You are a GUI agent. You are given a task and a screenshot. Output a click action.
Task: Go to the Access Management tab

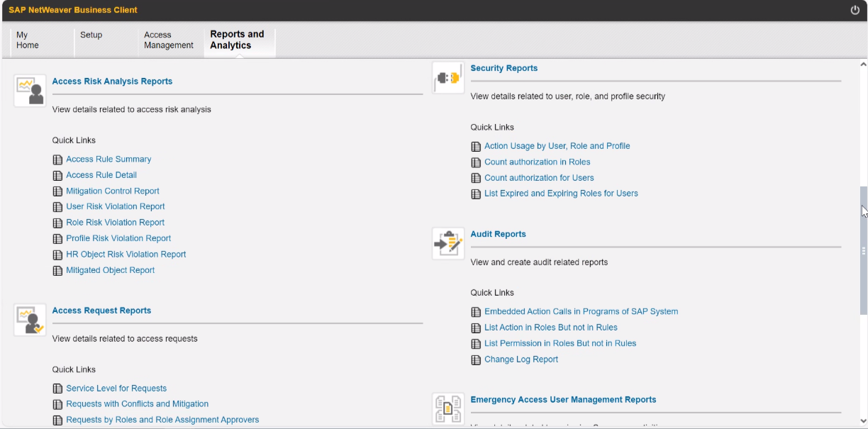pyautogui.click(x=168, y=40)
